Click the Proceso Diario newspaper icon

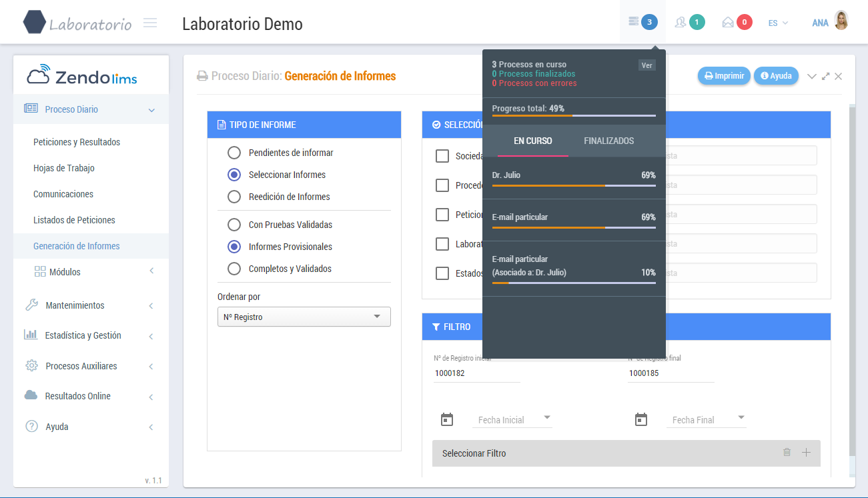[31, 109]
